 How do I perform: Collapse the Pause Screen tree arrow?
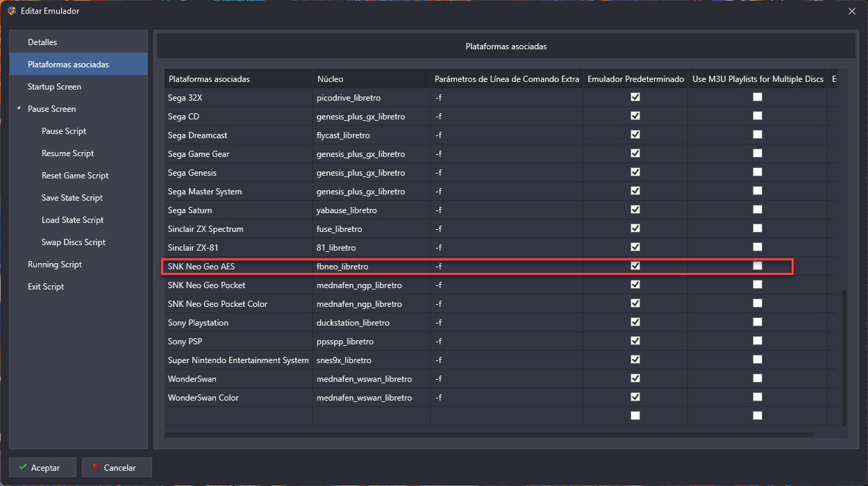click(18, 109)
